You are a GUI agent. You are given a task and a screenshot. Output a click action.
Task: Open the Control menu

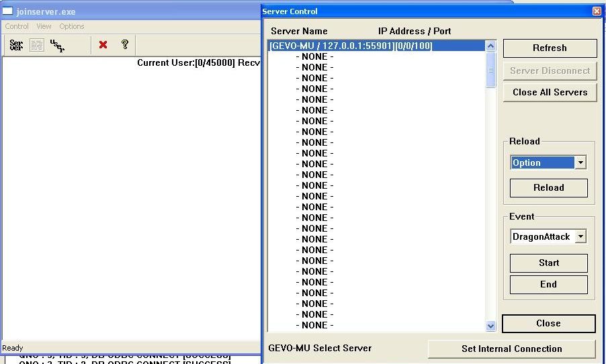tap(17, 26)
